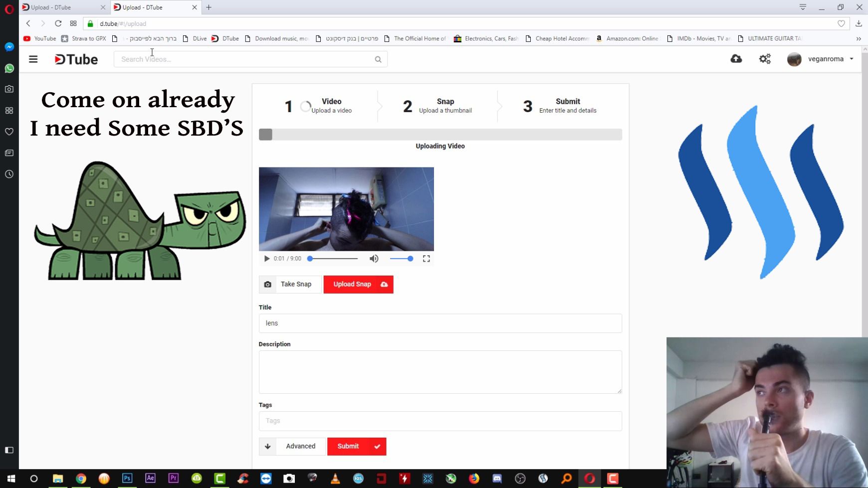Open Speed Dial from Opera sidebar
Screen dimensions: 868x488
point(9,111)
